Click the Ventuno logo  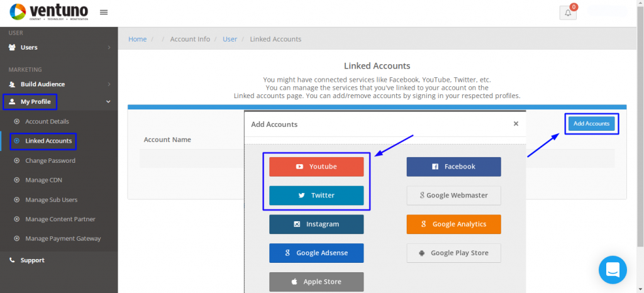[48, 13]
